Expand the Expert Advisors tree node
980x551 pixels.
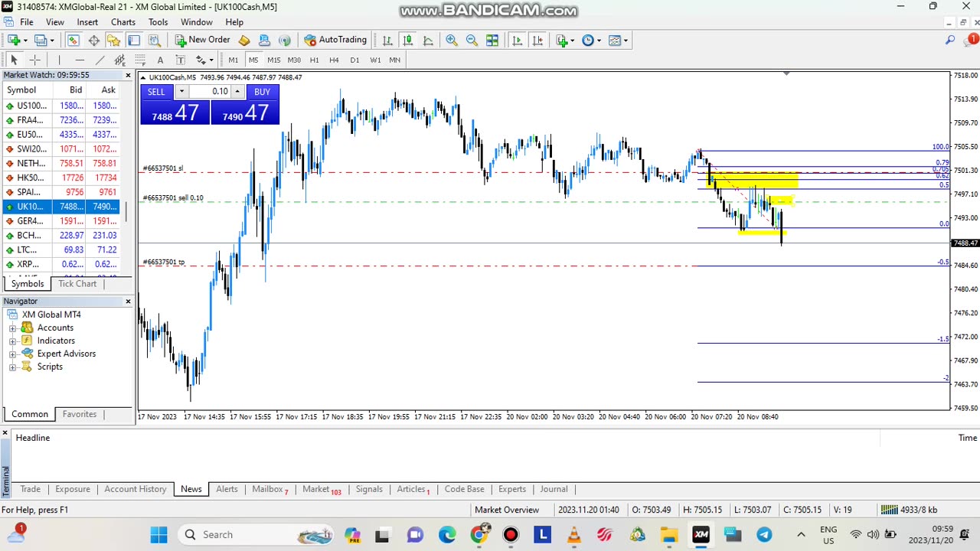(12, 354)
